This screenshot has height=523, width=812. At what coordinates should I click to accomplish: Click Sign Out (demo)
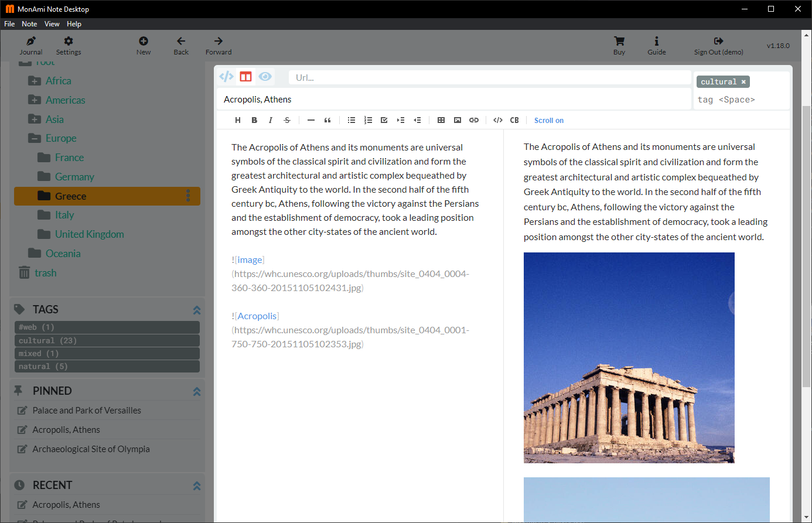[719, 46]
